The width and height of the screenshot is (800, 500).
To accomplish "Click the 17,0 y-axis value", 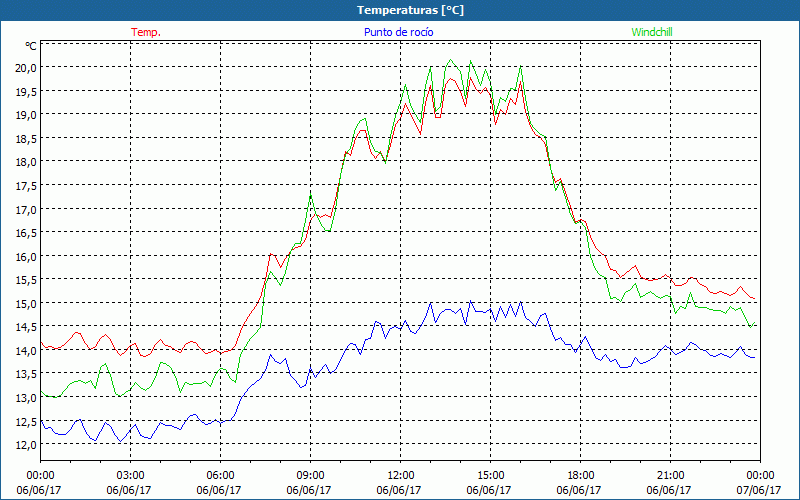I will (26, 210).
